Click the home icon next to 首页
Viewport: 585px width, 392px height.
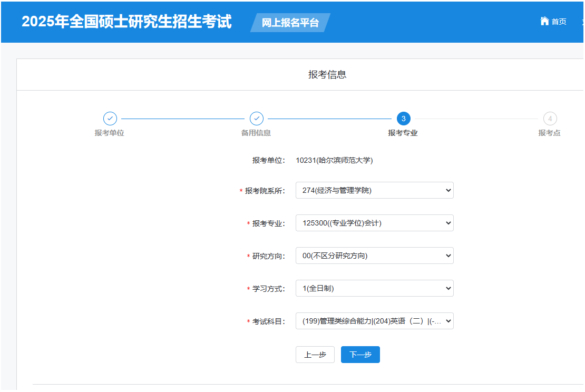pos(544,21)
